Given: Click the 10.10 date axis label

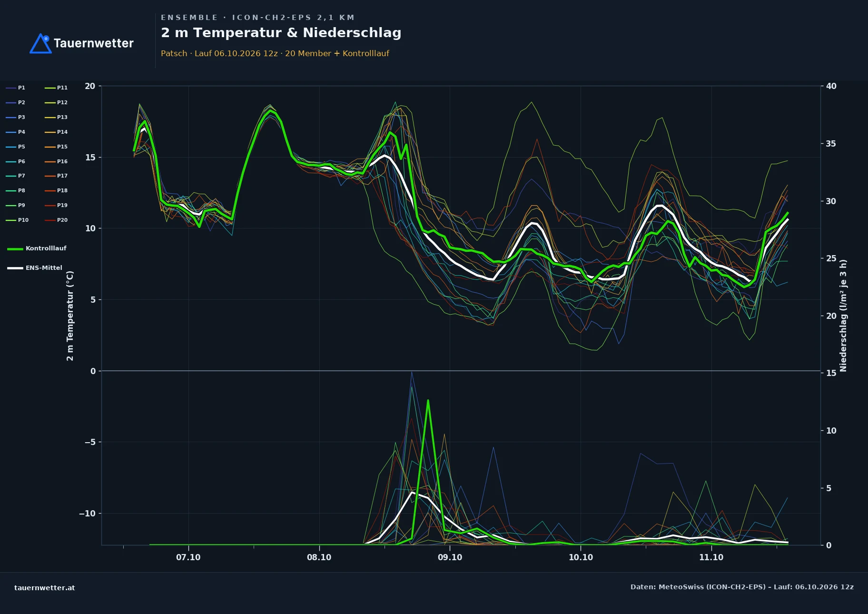Looking at the screenshot, I should [581, 557].
